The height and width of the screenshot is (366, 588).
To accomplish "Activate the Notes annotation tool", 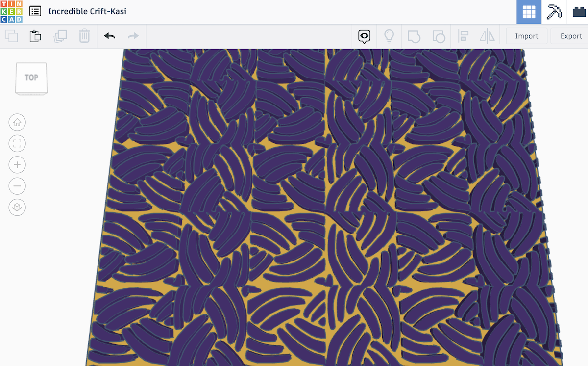I will pos(364,36).
